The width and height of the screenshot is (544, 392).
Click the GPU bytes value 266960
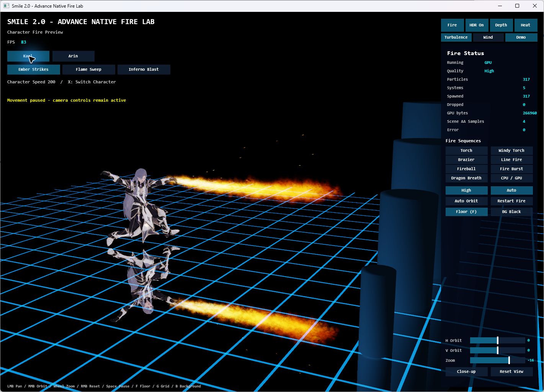[x=530, y=113]
